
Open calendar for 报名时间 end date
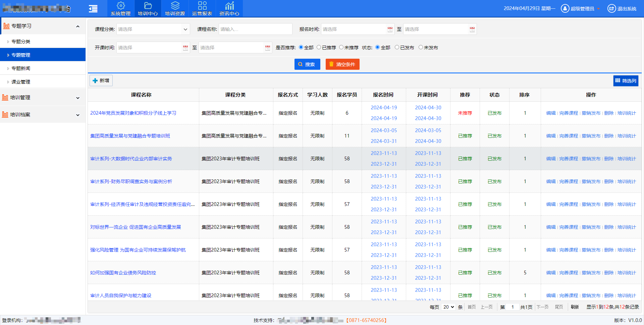(x=472, y=29)
